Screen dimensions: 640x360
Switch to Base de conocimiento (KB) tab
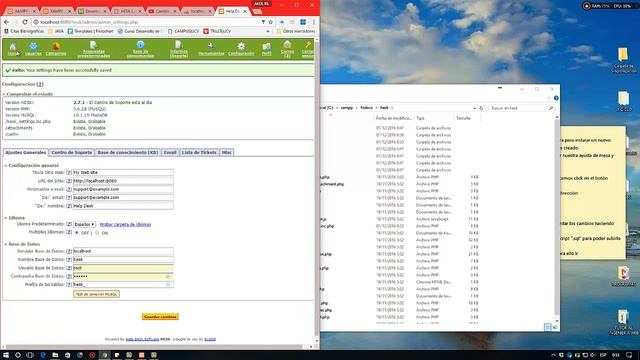coord(128,152)
